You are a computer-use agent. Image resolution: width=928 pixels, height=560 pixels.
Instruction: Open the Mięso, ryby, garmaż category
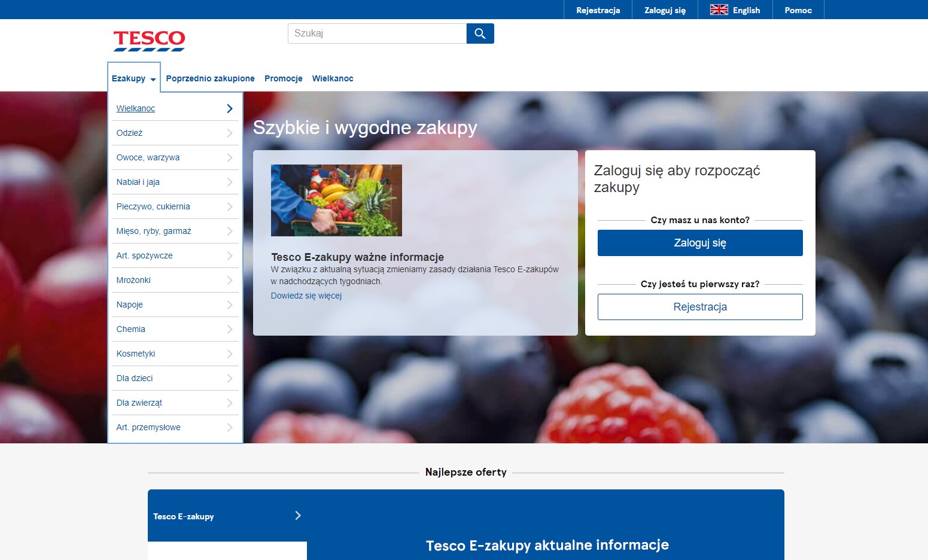(x=154, y=231)
